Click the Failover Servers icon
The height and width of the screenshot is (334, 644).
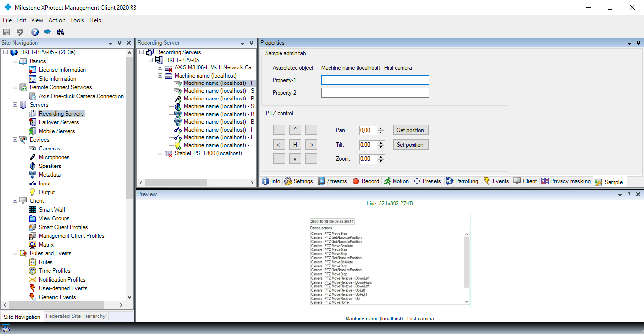coord(33,122)
